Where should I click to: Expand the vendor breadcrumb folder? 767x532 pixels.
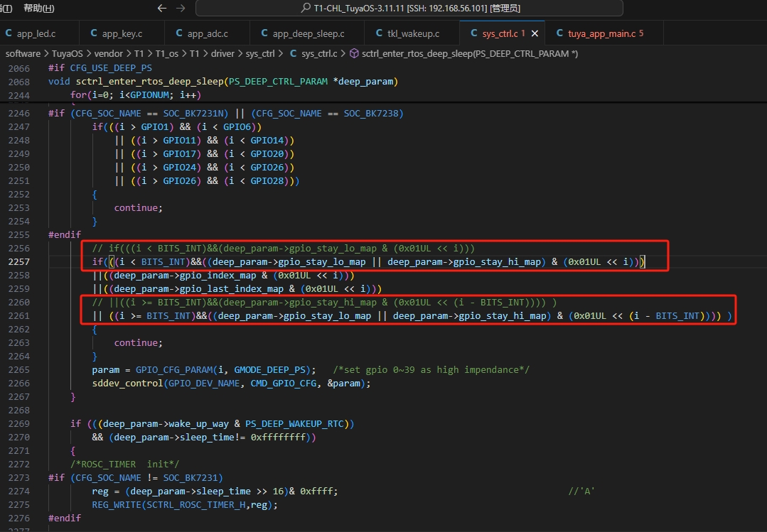coord(108,54)
